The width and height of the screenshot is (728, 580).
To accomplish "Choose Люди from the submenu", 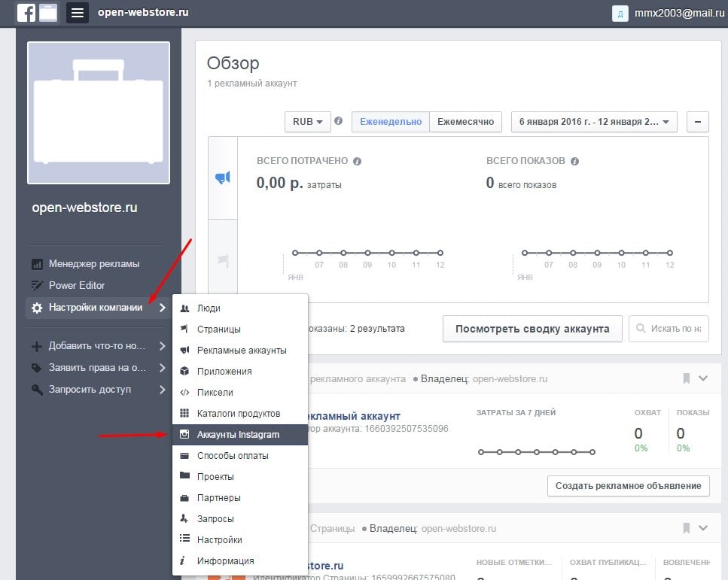I will pyautogui.click(x=240, y=308).
